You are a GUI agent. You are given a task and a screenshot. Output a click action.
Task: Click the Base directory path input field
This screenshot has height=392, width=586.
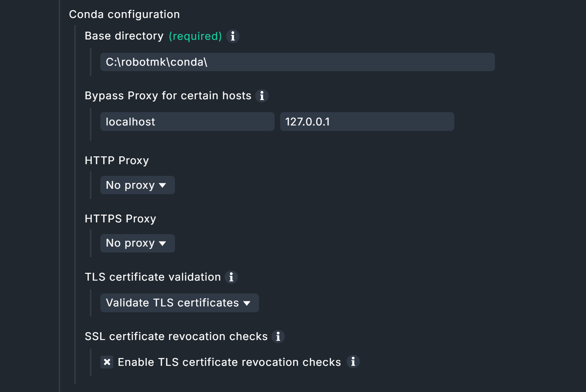(x=297, y=62)
